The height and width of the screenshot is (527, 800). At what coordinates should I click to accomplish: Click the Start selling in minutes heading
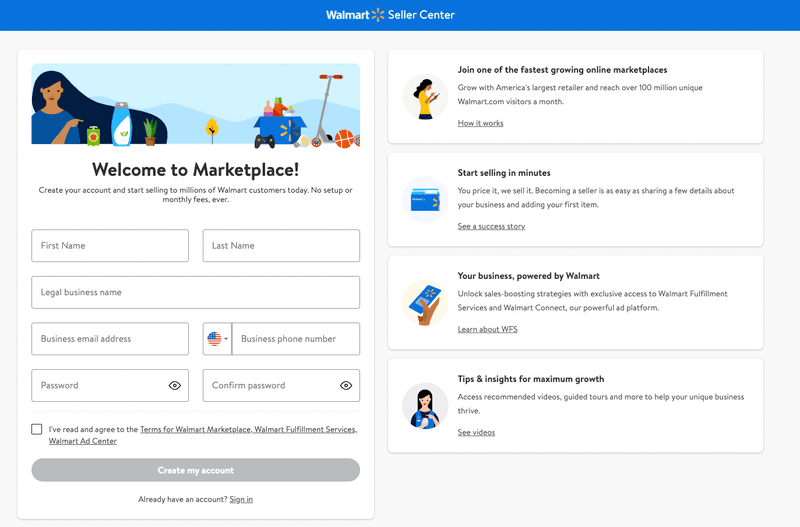point(504,173)
